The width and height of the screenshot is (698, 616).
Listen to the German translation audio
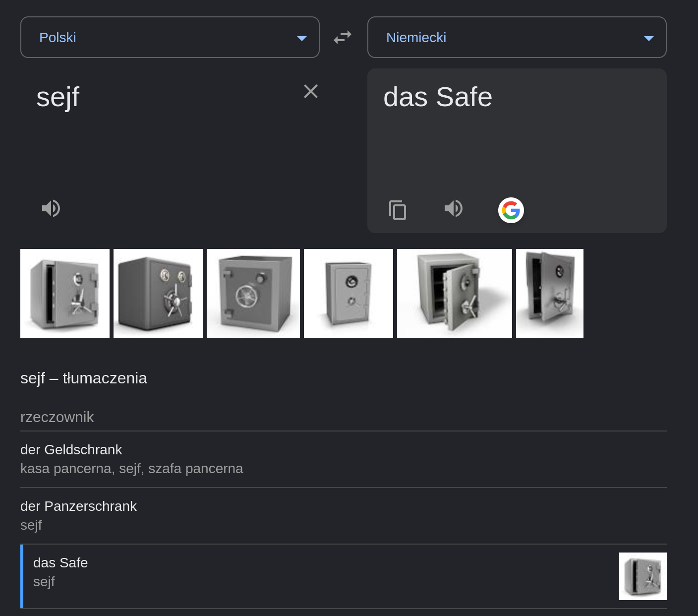454,208
